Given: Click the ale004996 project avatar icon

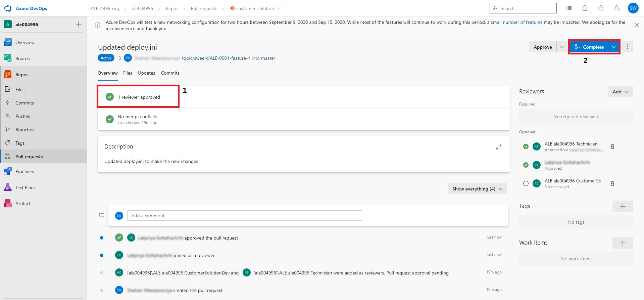Looking at the screenshot, I should [8, 24].
